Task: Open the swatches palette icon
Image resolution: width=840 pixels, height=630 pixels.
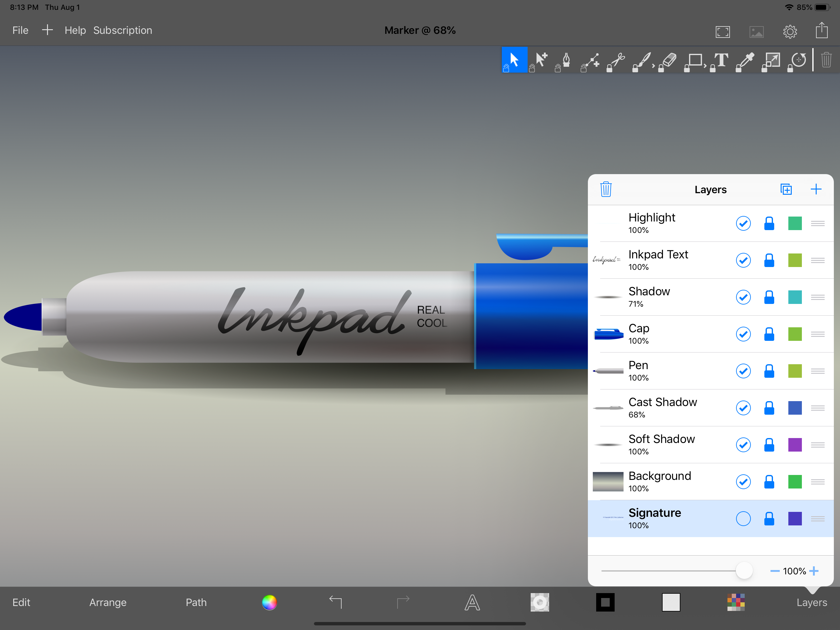Action: 736,602
